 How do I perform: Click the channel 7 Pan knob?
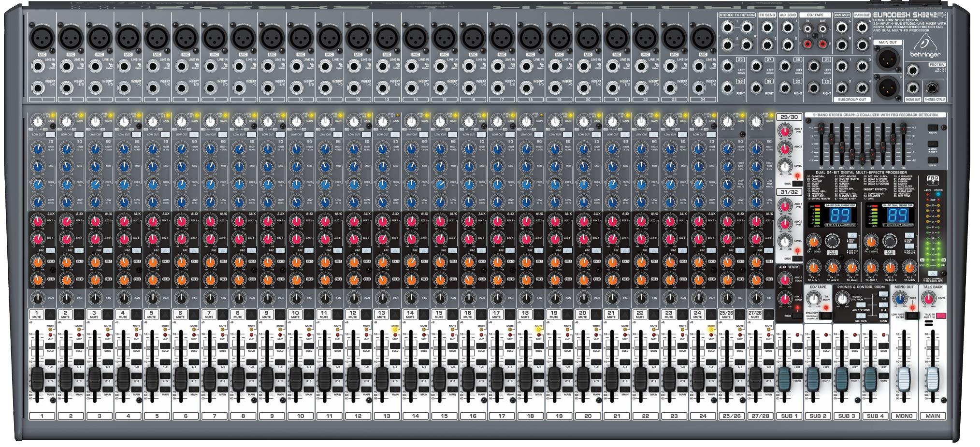[x=210, y=299]
